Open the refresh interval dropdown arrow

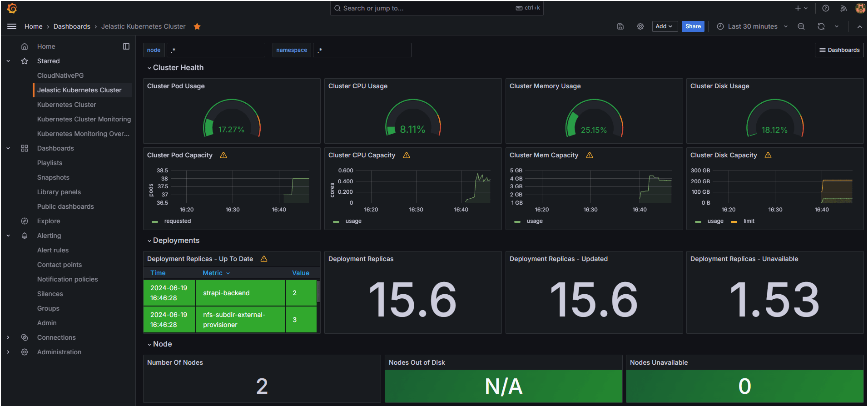[837, 26]
